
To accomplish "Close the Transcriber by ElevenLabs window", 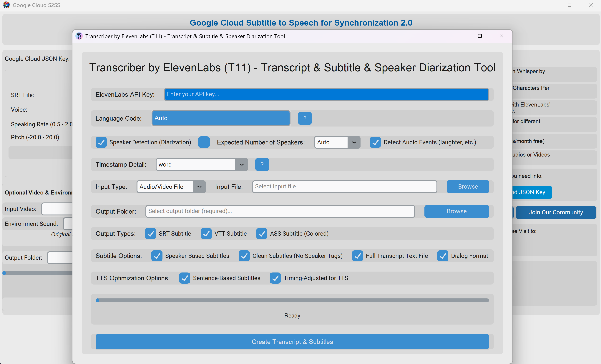I will [x=501, y=36].
